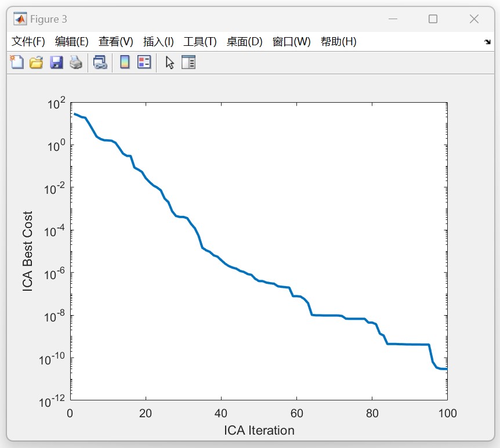The height and width of the screenshot is (448, 500).
Task: Maximize the Figure 3 window
Action: 433,19
